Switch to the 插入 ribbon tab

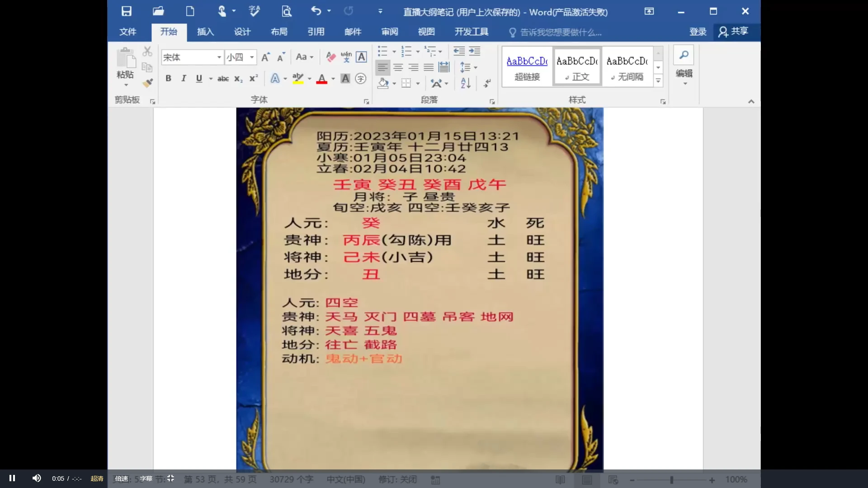tap(205, 32)
